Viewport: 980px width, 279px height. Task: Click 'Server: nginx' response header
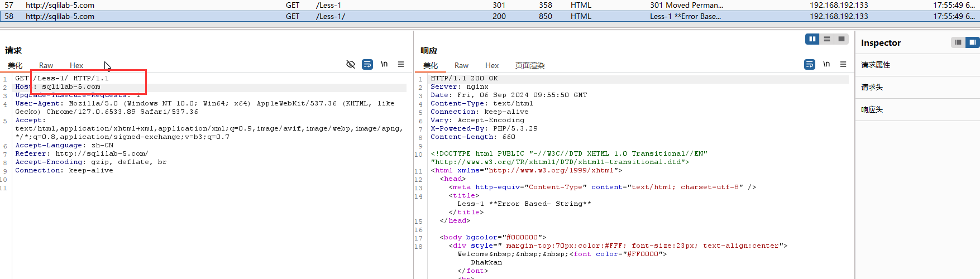coord(459,86)
